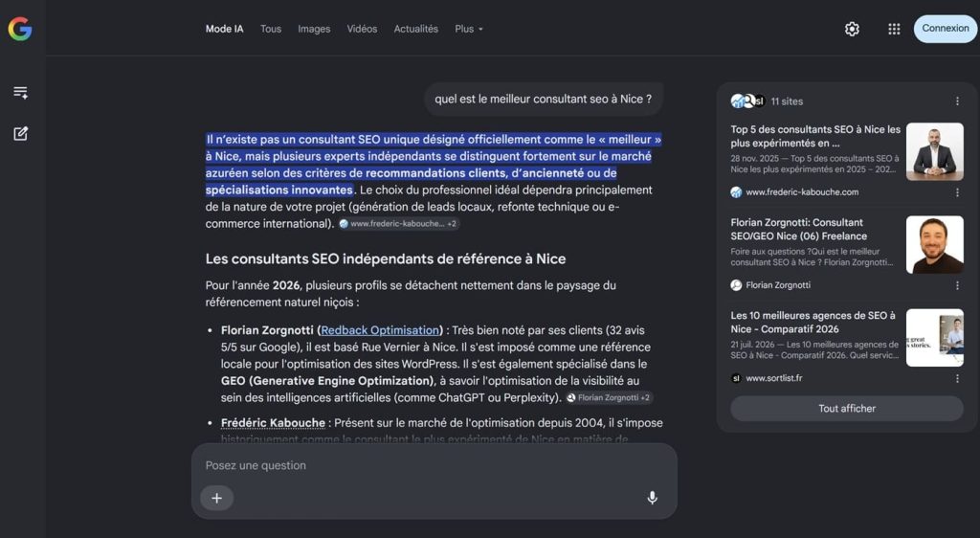Image resolution: width=980 pixels, height=538 pixels.
Task: Open three-dot menu beside 11 sites
Action: (957, 101)
